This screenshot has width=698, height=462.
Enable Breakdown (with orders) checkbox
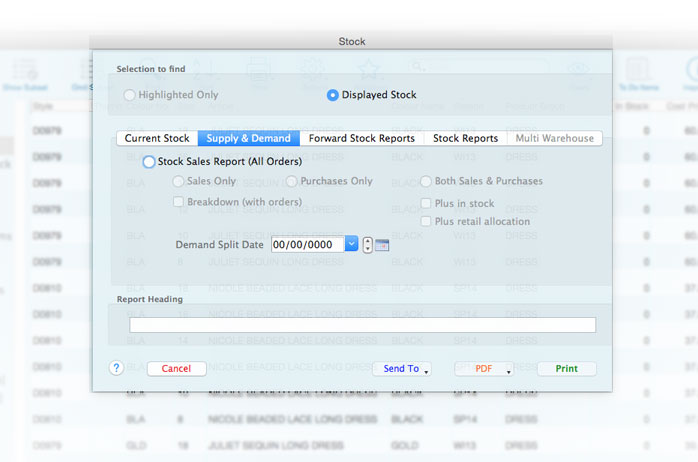pyautogui.click(x=178, y=202)
